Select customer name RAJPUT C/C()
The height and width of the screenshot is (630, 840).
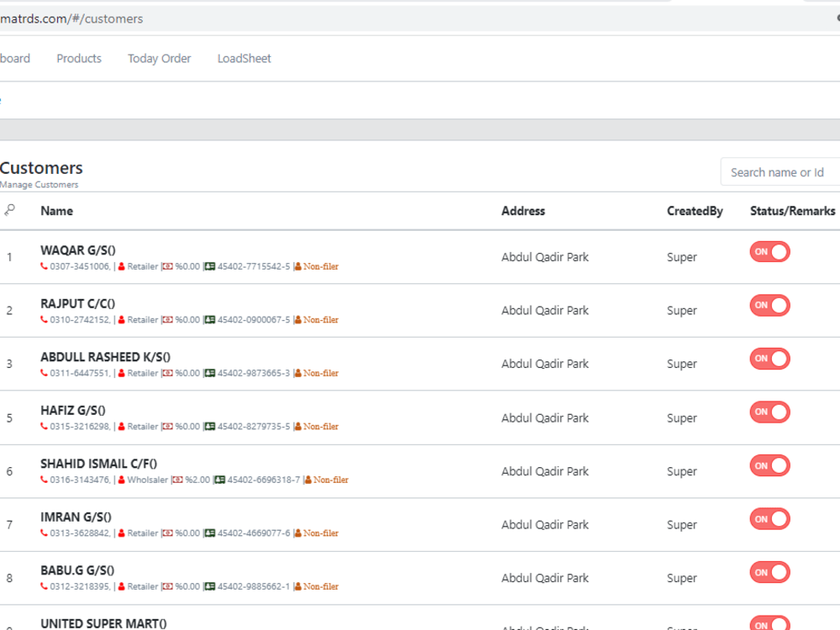click(77, 304)
